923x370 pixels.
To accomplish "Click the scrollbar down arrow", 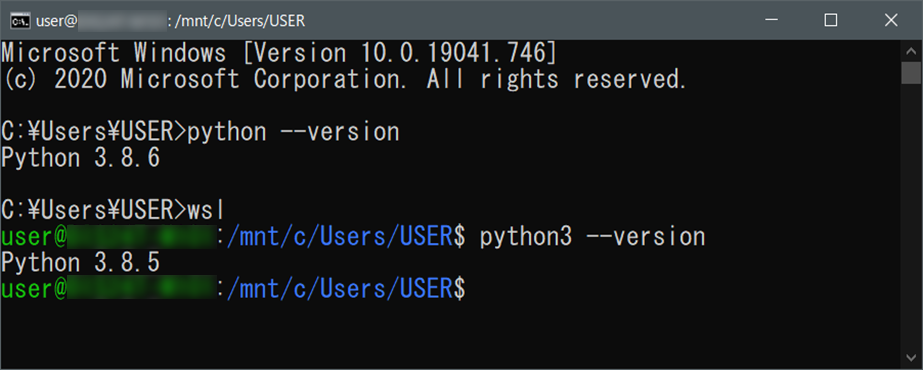I will click(x=911, y=357).
